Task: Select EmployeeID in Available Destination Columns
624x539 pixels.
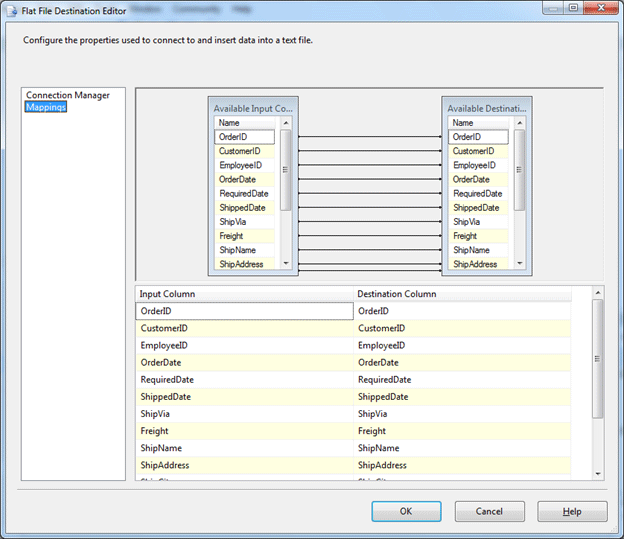Action: 478,165
